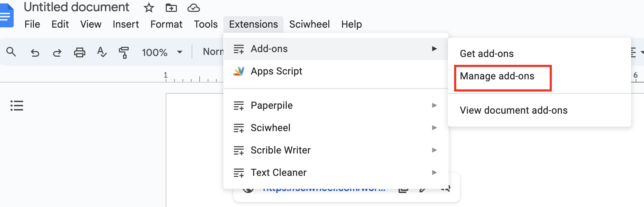
Task: Select the Text Cleaner extension entry
Action: click(336, 172)
